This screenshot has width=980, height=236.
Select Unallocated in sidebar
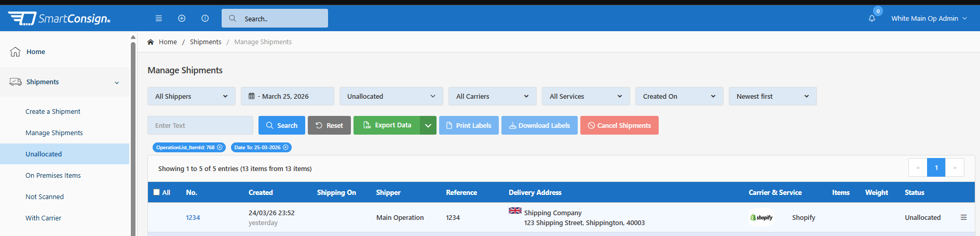pos(64,154)
